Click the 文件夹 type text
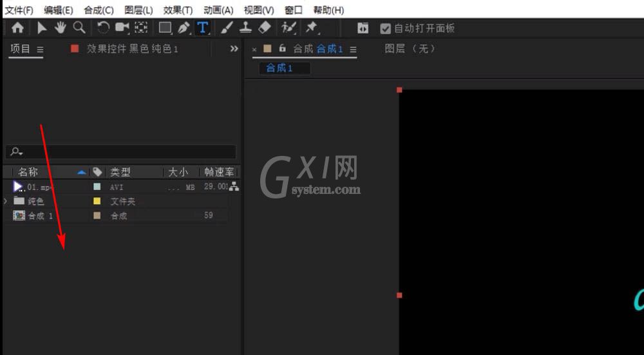 tap(123, 201)
